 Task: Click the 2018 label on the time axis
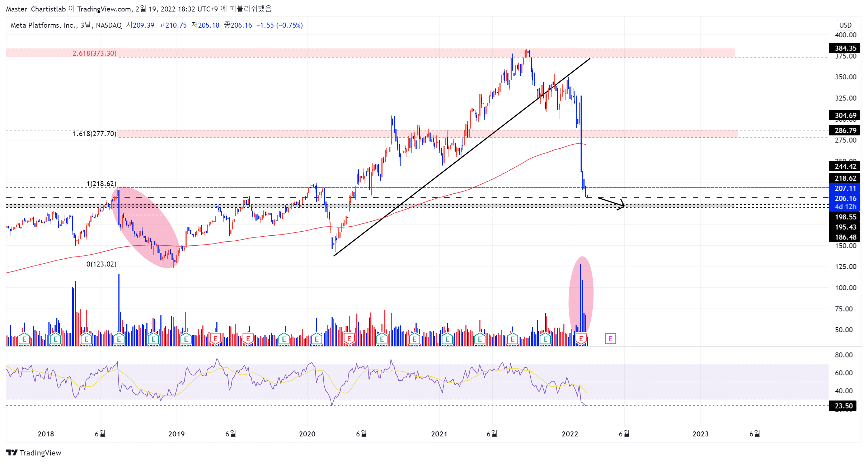(46, 434)
